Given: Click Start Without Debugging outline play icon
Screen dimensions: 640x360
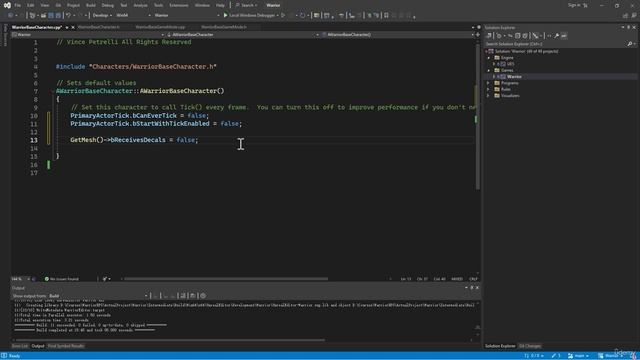Looking at the screenshot, I should click(x=283, y=15).
